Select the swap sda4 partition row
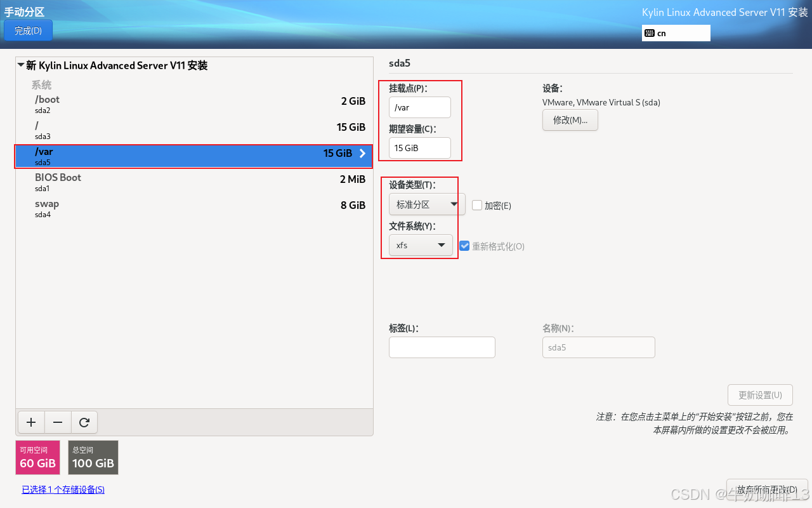Screen dimensions: 812x508 click(194, 209)
